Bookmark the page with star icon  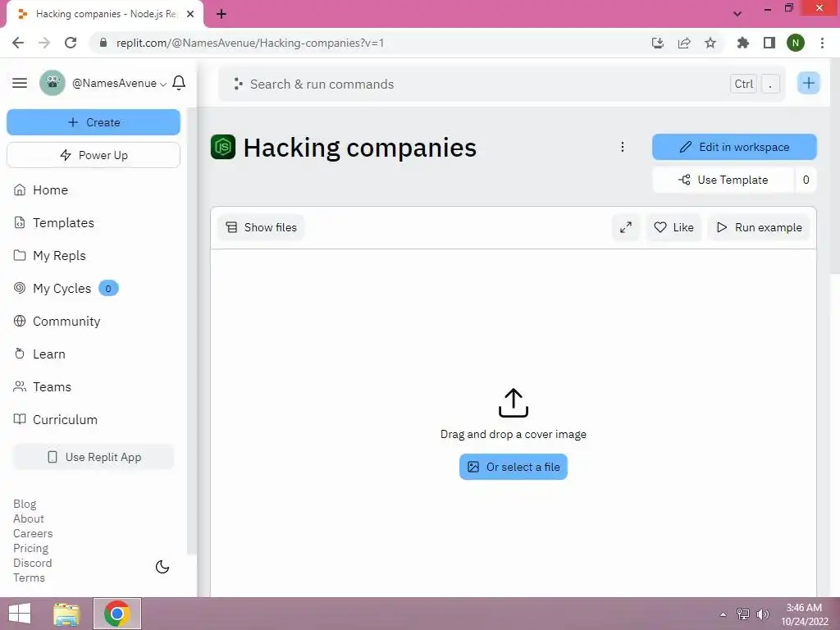pyautogui.click(x=710, y=43)
